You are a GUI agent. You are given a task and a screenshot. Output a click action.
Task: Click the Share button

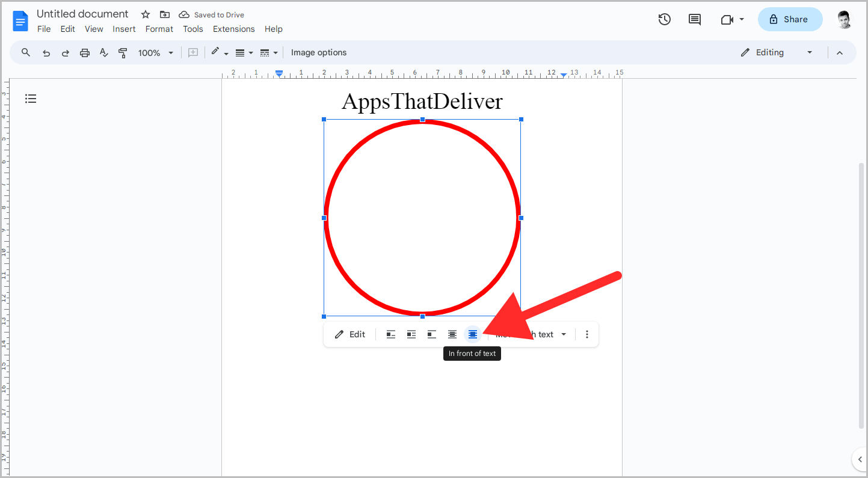click(790, 19)
